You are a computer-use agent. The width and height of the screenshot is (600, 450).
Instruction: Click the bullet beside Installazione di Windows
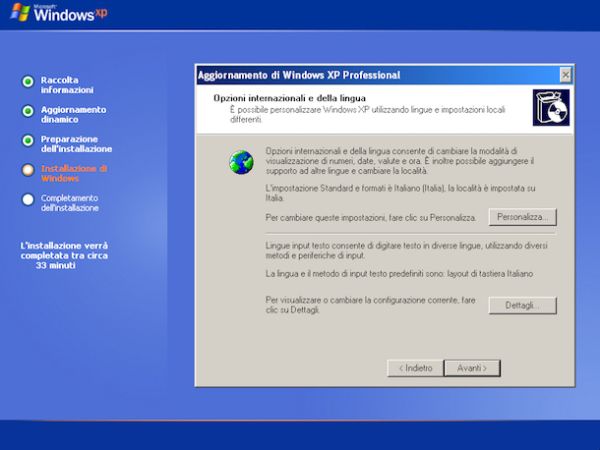tap(28, 171)
